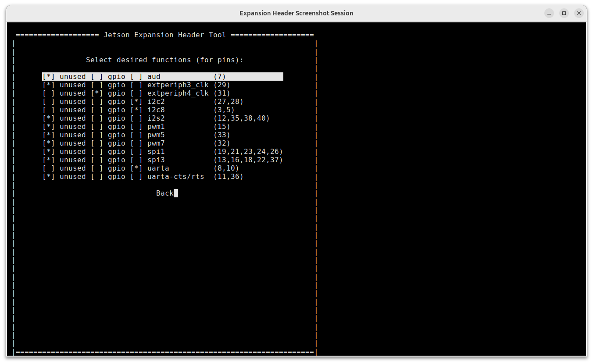Select gpio in the pwm7 row
The height and width of the screenshot is (364, 593).
pyautogui.click(x=97, y=143)
